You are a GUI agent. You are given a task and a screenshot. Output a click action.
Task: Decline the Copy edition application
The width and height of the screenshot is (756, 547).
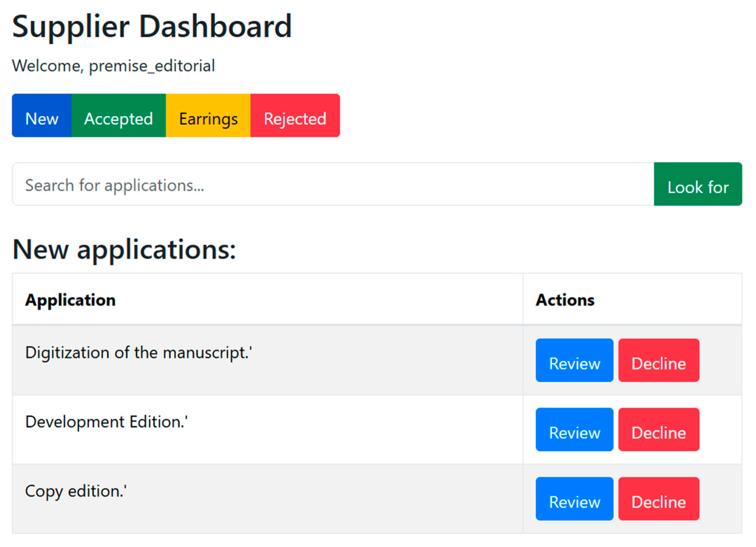658,499
